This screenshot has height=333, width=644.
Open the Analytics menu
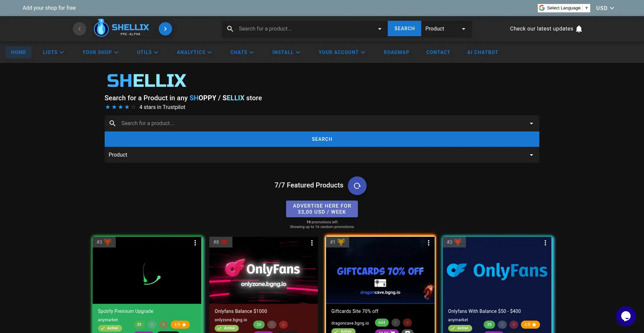(x=194, y=52)
